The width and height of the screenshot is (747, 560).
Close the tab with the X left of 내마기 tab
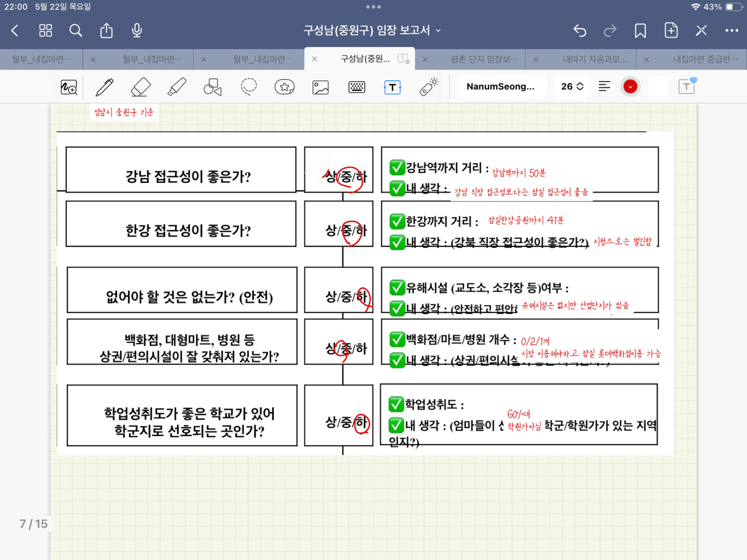[536, 59]
